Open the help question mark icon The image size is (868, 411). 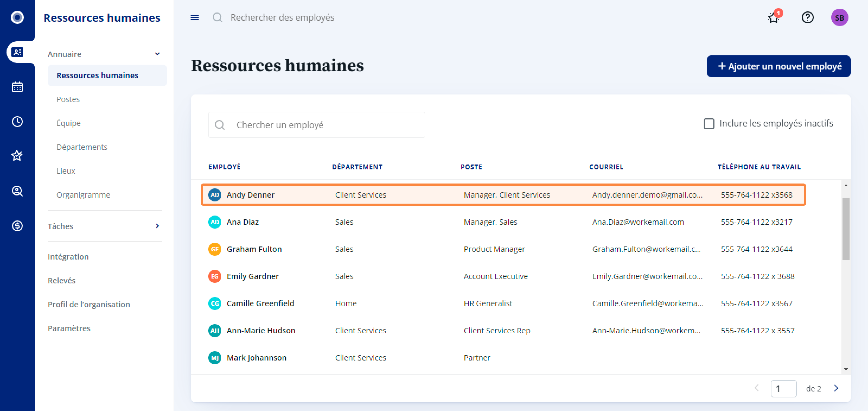807,18
